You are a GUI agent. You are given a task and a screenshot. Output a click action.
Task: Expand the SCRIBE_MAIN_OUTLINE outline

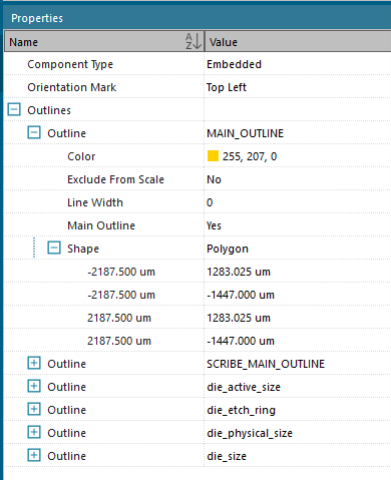point(34,363)
